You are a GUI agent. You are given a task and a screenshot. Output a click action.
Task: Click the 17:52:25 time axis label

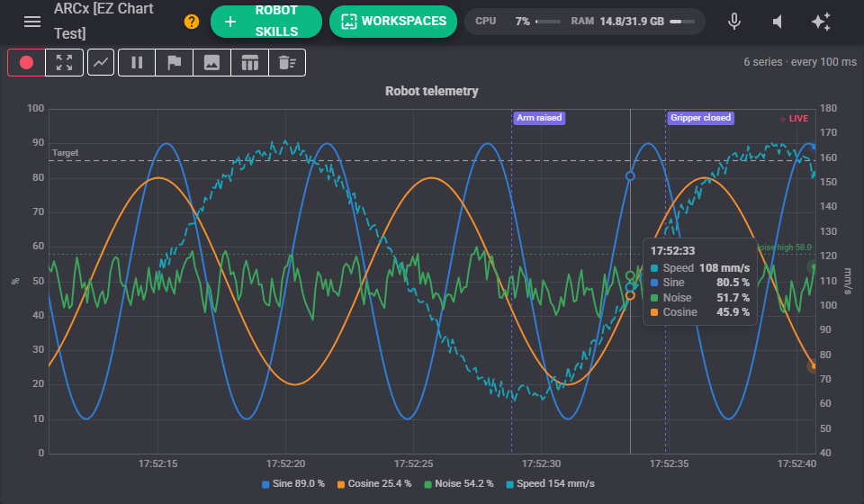point(413,463)
